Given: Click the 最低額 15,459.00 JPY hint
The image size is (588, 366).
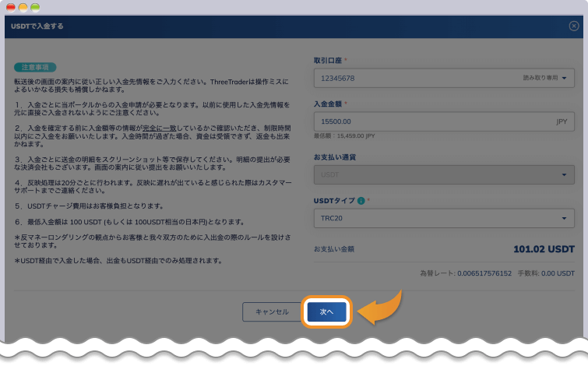Looking at the screenshot, I should (x=344, y=135).
